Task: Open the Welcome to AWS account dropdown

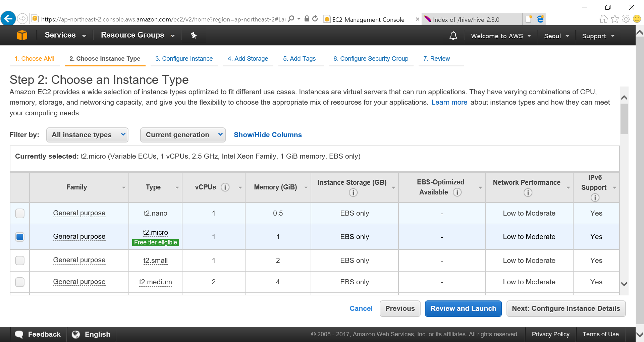Action: tap(501, 36)
